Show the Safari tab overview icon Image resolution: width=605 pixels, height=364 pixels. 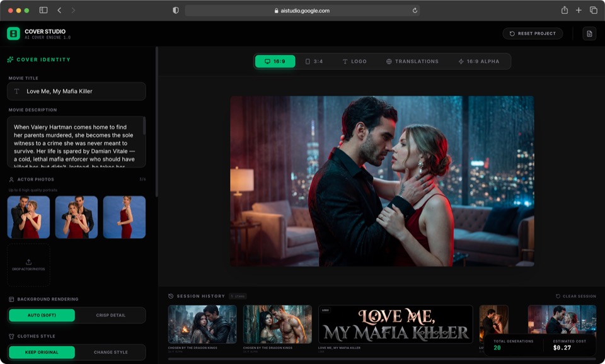tap(593, 10)
